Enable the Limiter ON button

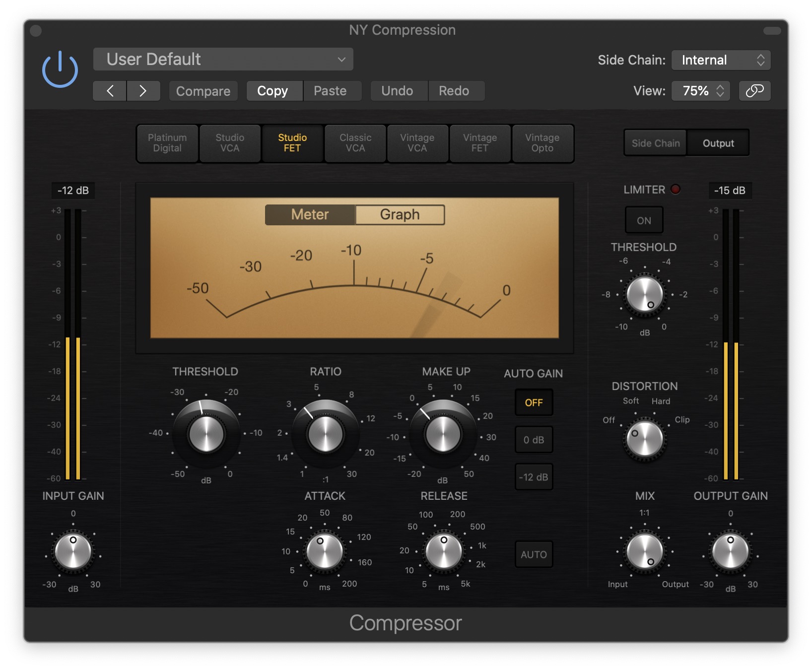[x=644, y=220]
